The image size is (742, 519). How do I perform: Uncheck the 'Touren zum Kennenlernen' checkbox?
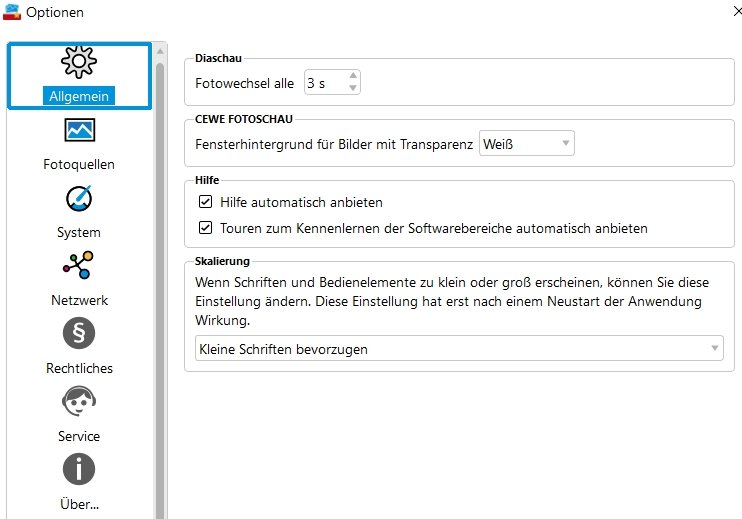pyautogui.click(x=206, y=228)
